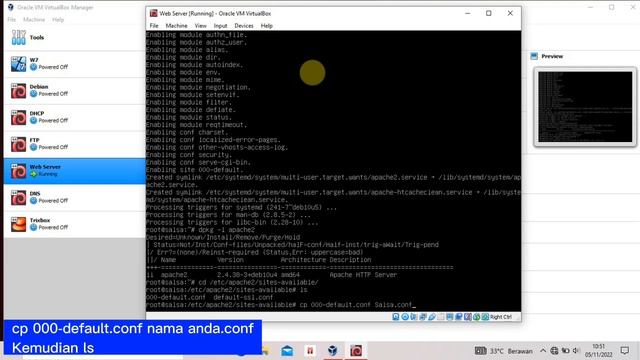
Task: Click audio status icon in VM status bar
Action: pos(414,317)
